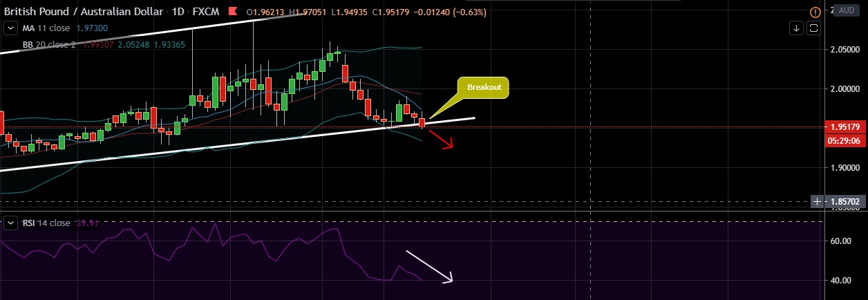The image size is (868, 300).
Task: Select the MA 11 close indicator legend
Action: 45,28
